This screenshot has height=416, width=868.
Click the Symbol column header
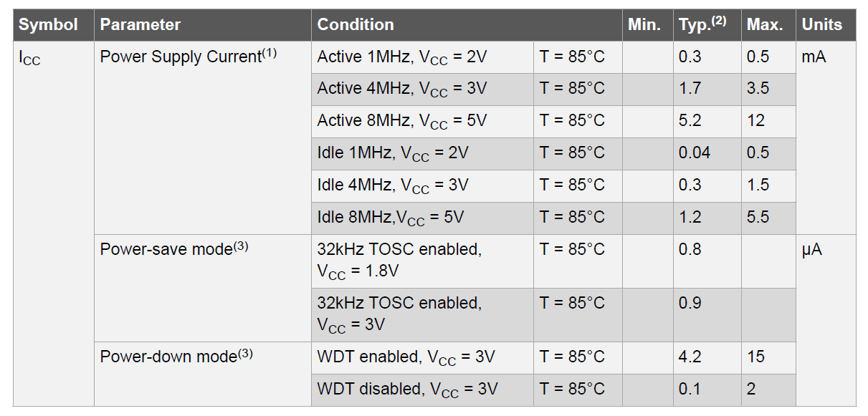coord(48,25)
